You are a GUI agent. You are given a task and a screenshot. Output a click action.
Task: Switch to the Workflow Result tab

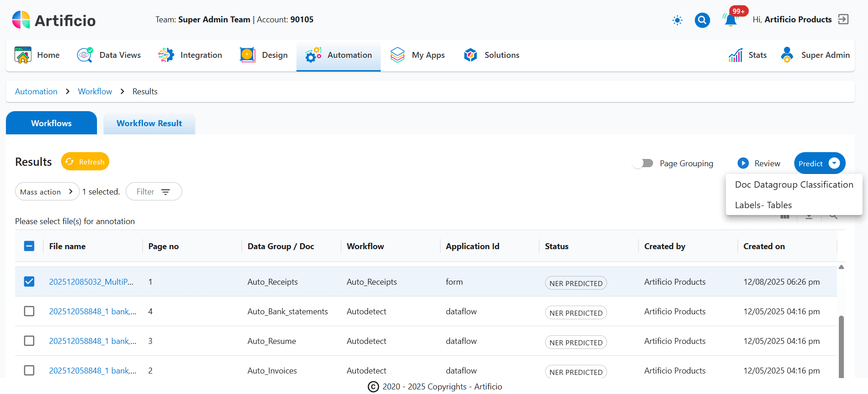(149, 123)
